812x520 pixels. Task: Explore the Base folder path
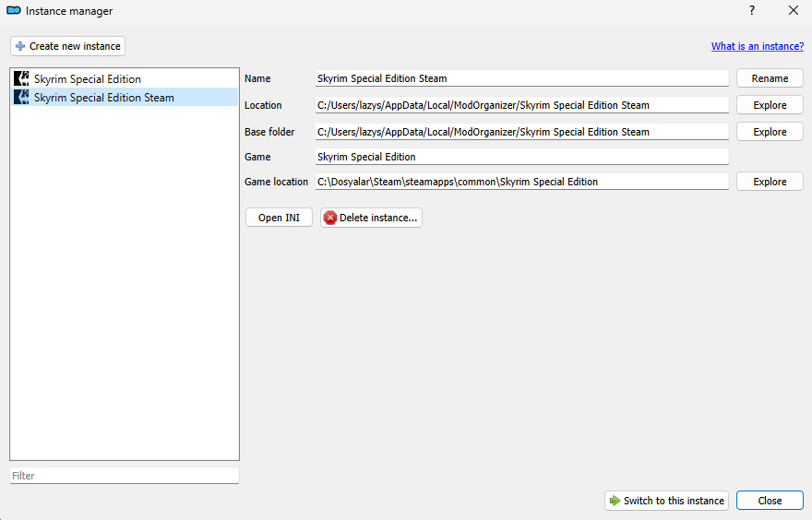tap(770, 132)
